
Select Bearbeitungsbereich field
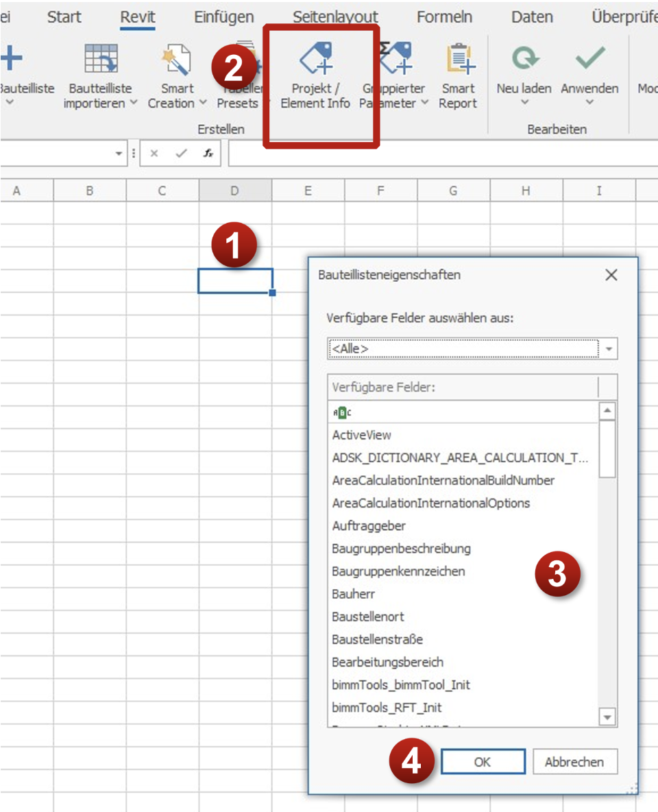pyautogui.click(x=463, y=662)
